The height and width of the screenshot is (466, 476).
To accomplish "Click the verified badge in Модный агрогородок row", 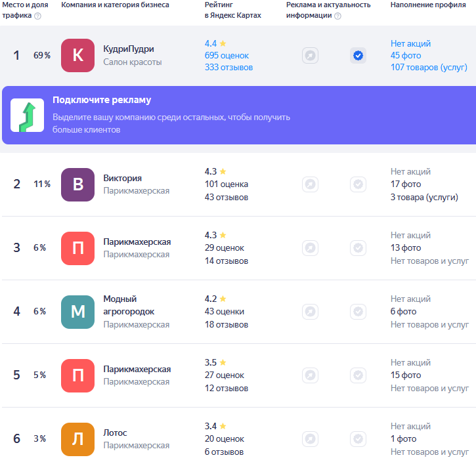I will pyautogui.click(x=358, y=312).
